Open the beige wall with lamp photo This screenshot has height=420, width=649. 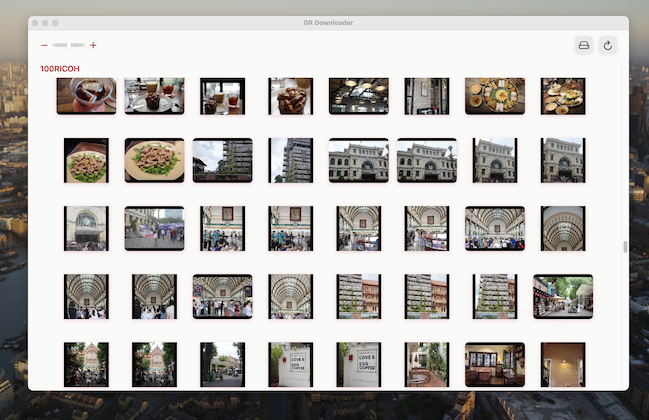coord(562,364)
